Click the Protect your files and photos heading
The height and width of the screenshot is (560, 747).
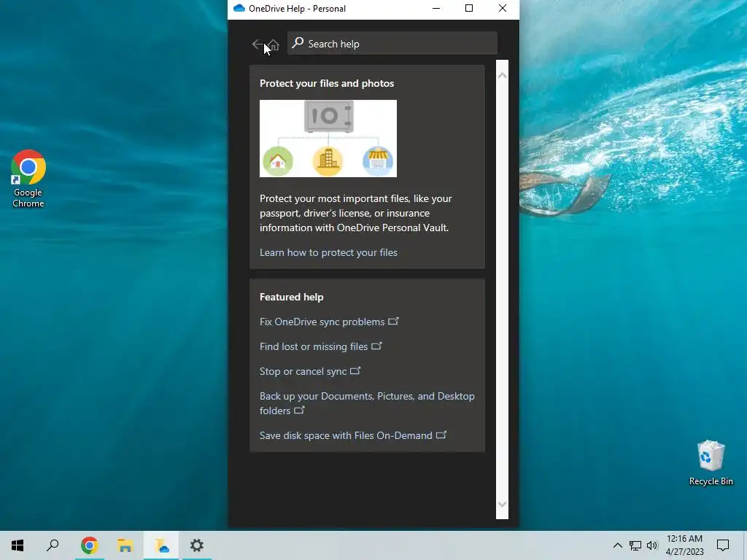pos(327,83)
